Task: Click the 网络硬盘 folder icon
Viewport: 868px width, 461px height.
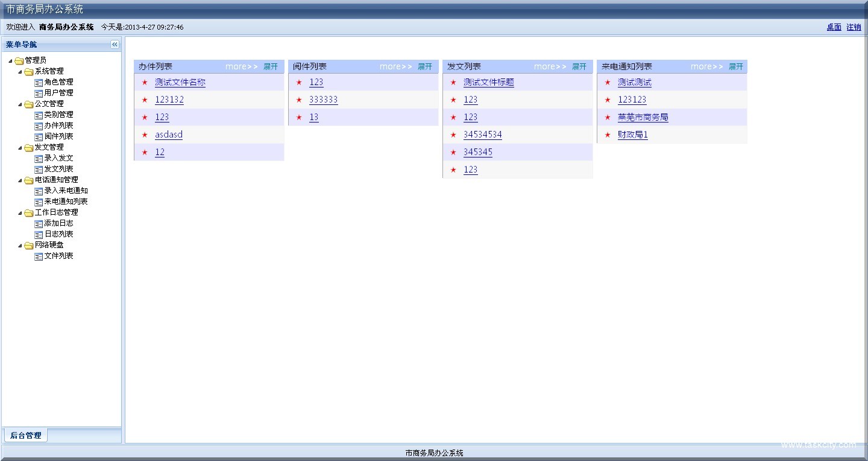Action: pos(29,245)
